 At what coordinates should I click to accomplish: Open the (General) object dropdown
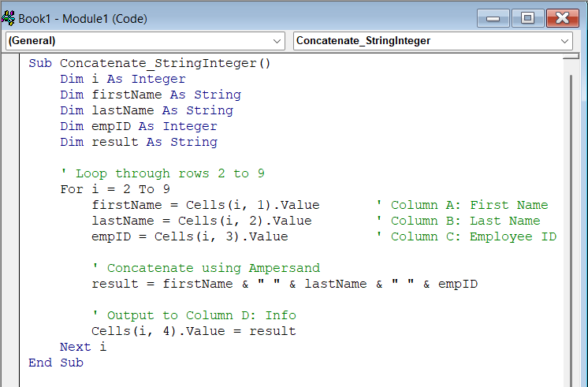pyautogui.click(x=145, y=40)
